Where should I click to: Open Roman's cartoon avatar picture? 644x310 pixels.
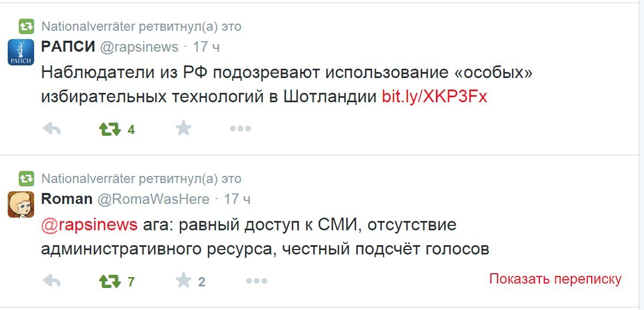[20, 204]
